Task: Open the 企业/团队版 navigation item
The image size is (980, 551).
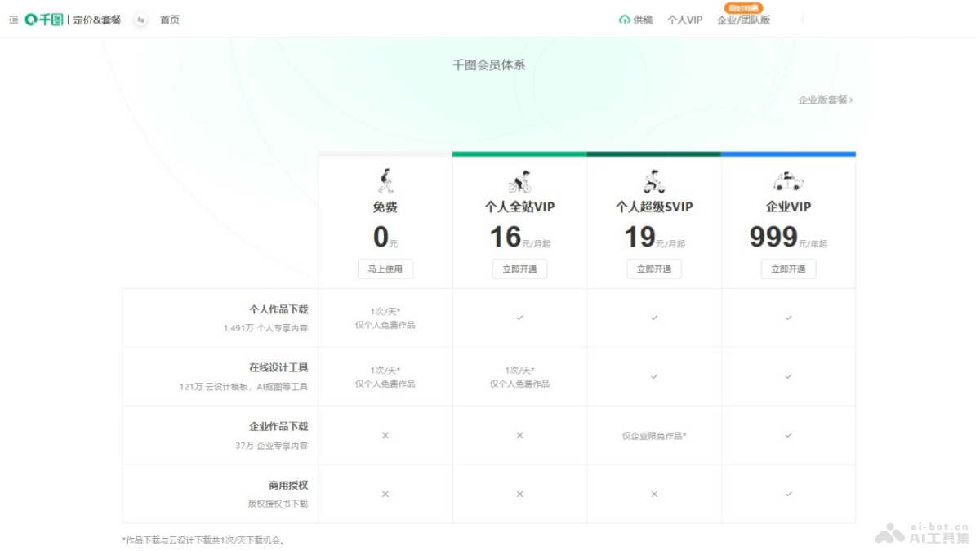Action: pyautogui.click(x=743, y=20)
